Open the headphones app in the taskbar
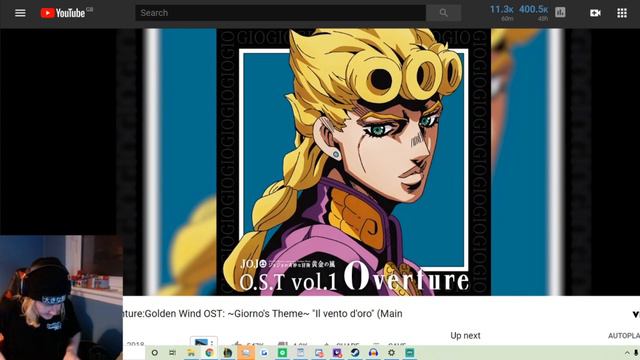The width and height of the screenshot is (640, 360). click(373, 353)
